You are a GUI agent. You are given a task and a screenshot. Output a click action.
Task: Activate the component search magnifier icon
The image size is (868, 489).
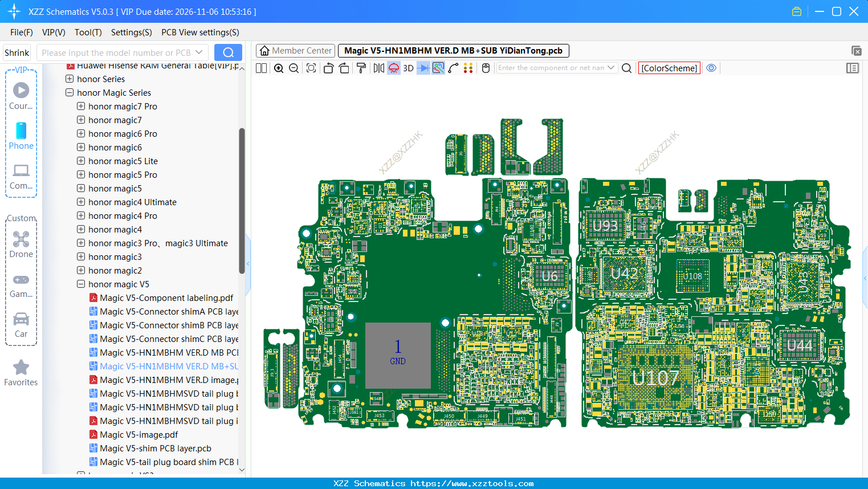pos(626,68)
